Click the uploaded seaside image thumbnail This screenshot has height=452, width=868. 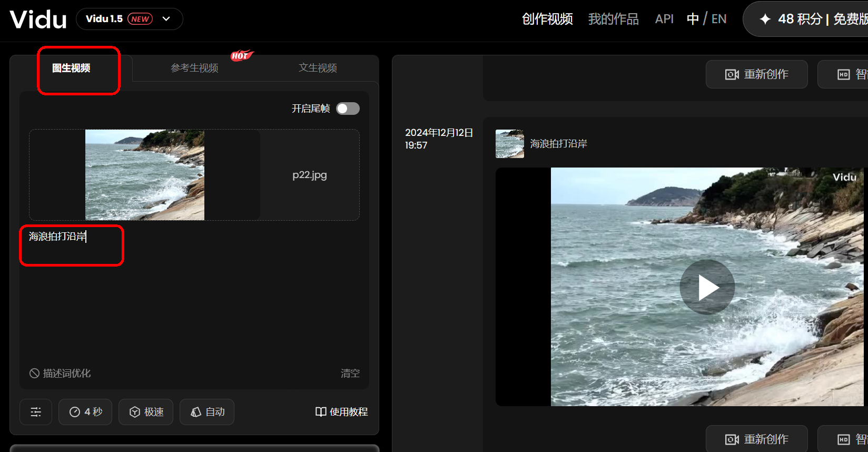click(145, 175)
